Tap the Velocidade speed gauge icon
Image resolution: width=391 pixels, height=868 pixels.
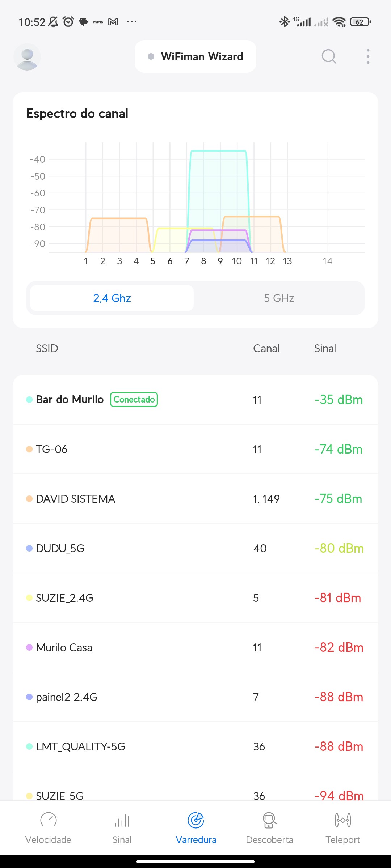click(x=48, y=820)
